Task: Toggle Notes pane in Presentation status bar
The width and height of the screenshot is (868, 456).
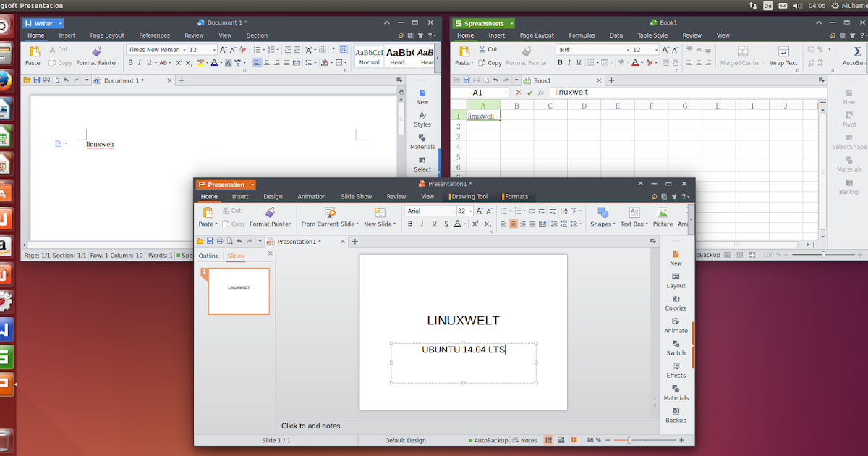Action: coord(525,440)
